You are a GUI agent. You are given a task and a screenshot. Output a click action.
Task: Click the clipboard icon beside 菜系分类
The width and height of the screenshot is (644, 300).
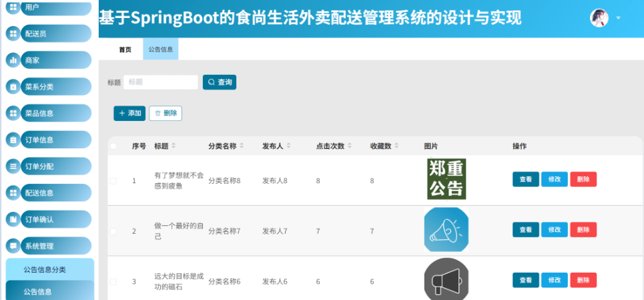pyautogui.click(x=13, y=87)
